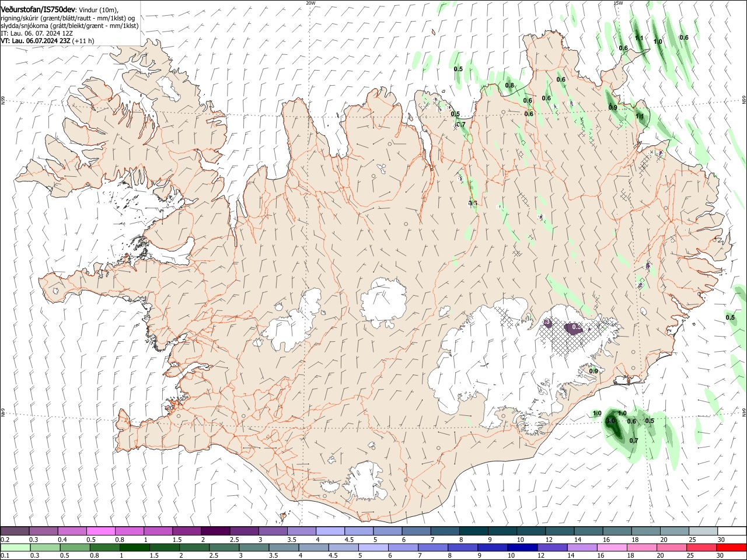Screen dimensions: 747x560
Task: Select the upper legend swatch starting at 6
Action: tap(416, 531)
